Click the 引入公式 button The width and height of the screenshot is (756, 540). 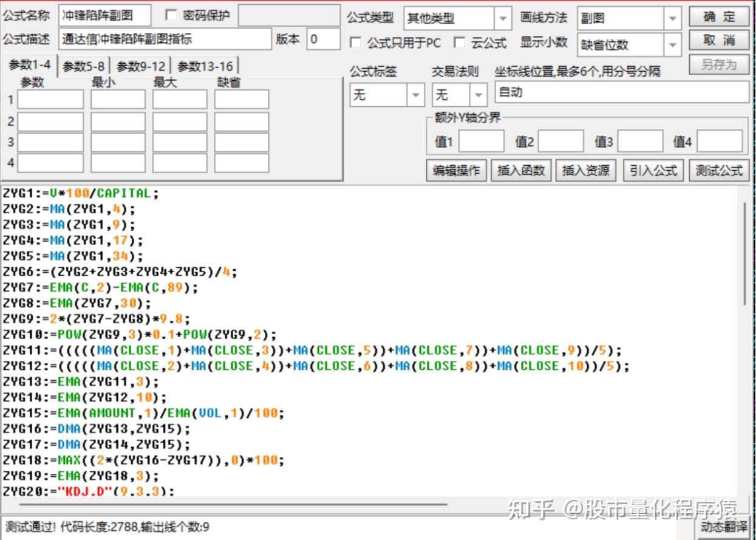(653, 171)
